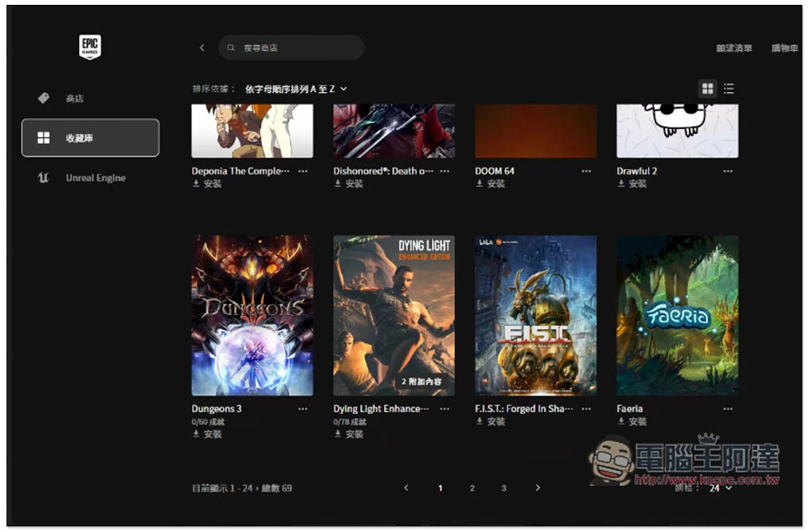Open the Dungeons 3 cover art
This screenshot has width=808, height=532.
(252, 316)
